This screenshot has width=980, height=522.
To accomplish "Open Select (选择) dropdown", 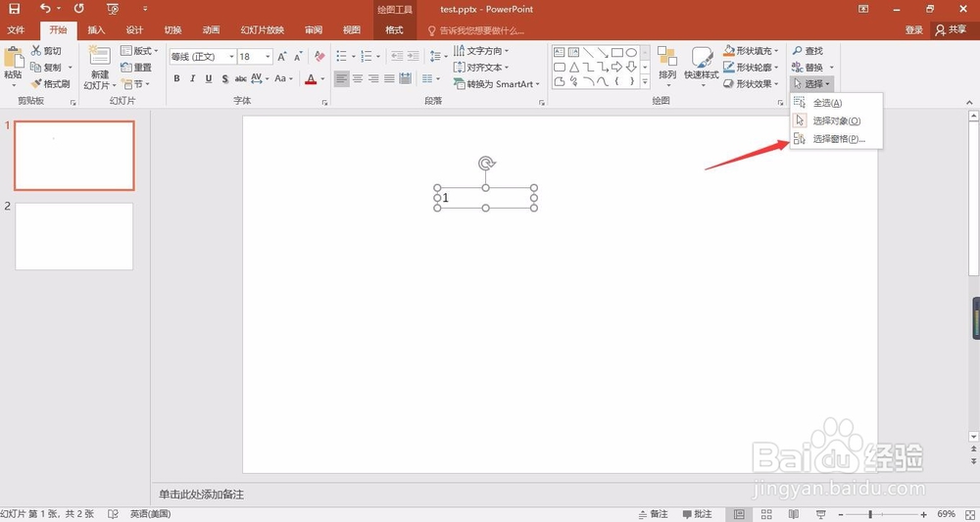I will tap(811, 83).
